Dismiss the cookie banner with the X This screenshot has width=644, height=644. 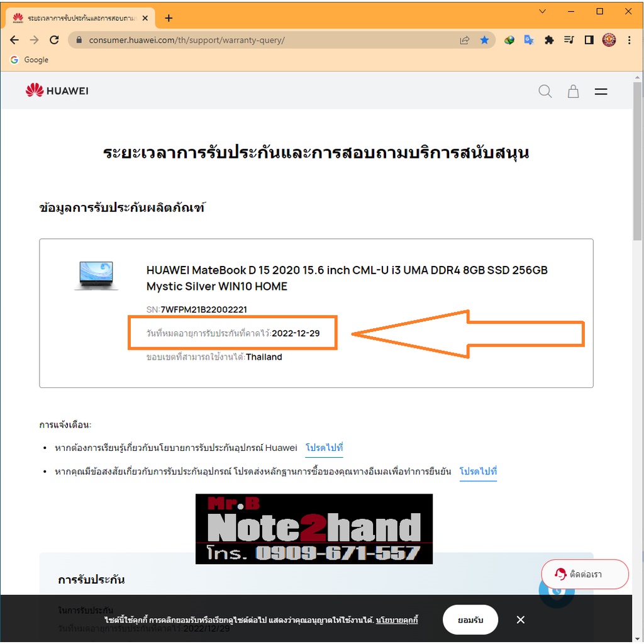tap(520, 619)
